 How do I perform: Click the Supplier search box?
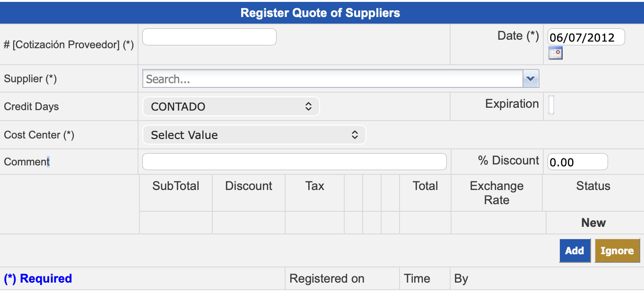point(332,79)
